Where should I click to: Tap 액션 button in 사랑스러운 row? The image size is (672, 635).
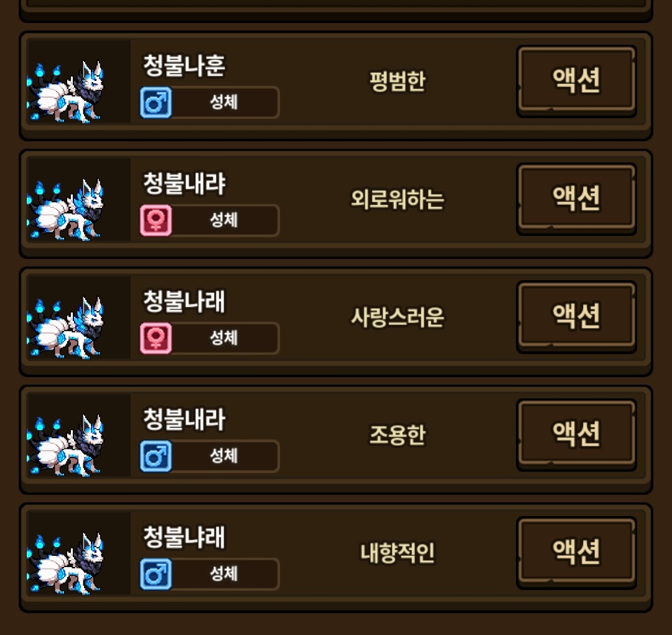coord(576,316)
